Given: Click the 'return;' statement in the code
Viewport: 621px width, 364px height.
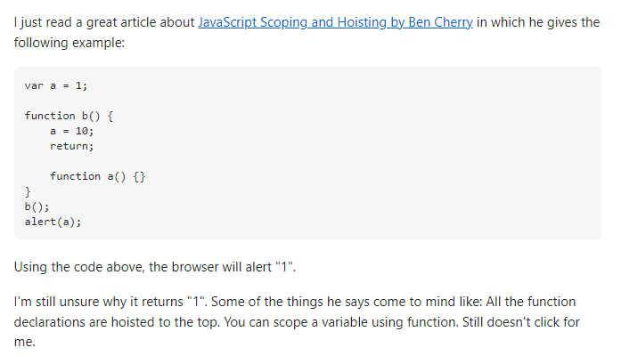Looking at the screenshot, I should click(71, 146).
